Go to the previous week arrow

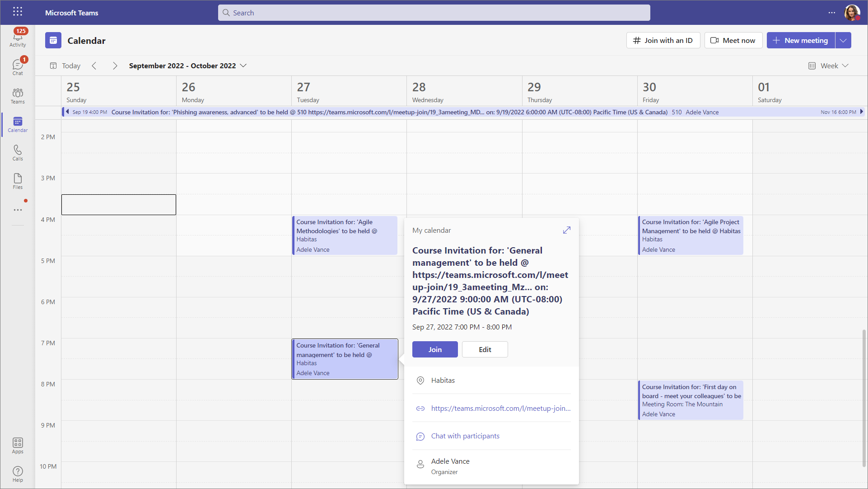pyautogui.click(x=94, y=66)
